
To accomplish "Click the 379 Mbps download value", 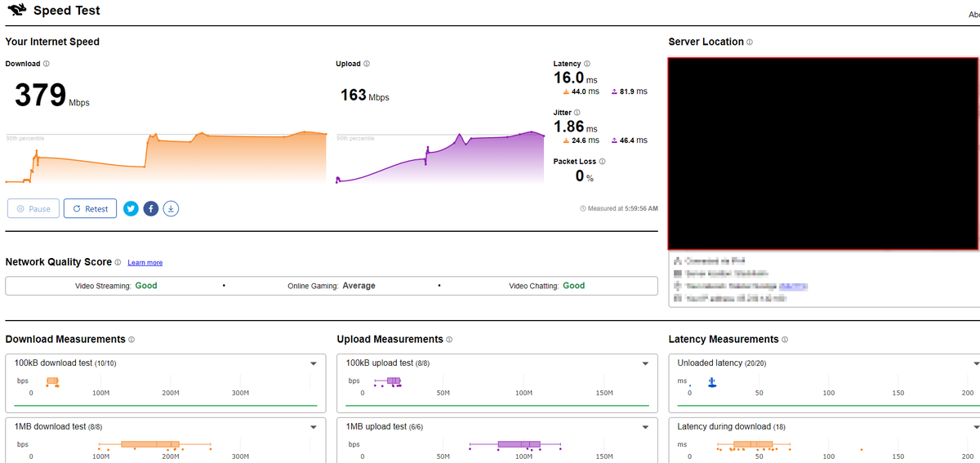I will pos(52,96).
